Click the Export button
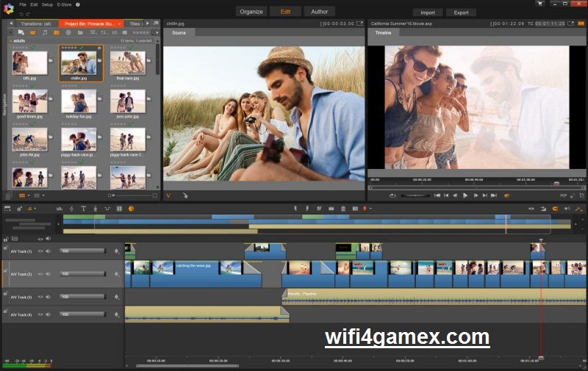Screen dimensions: 588x371 [461, 12]
